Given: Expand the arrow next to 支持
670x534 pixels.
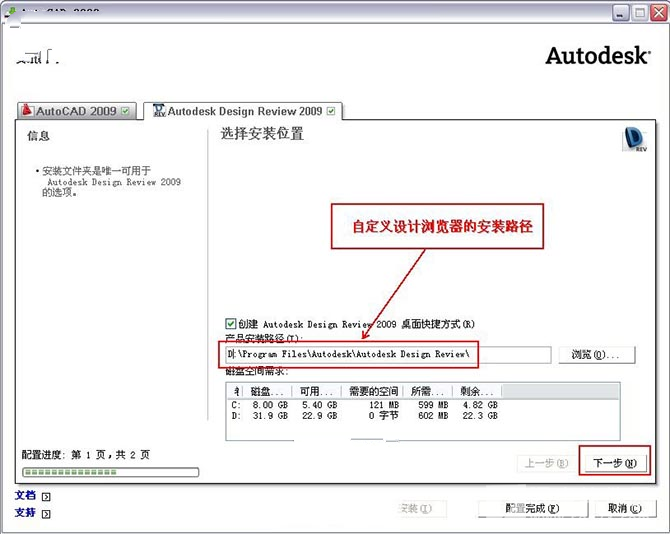Looking at the screenshot, I should coord(46,513).
